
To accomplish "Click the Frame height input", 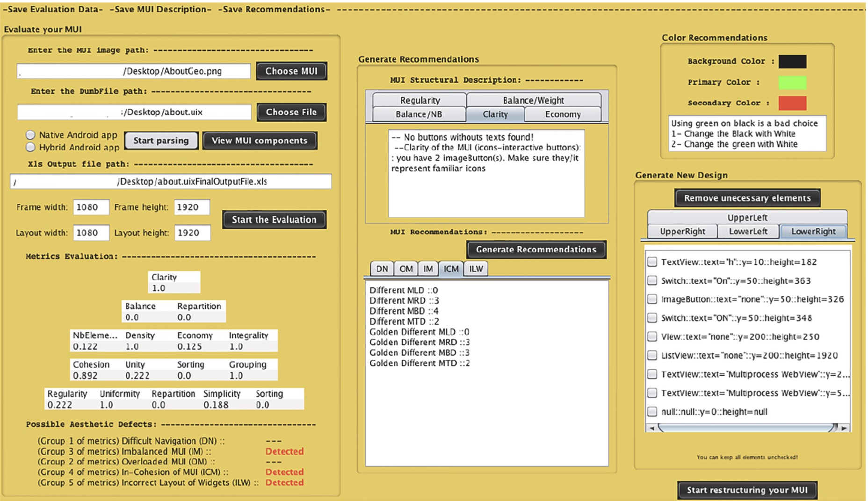I will tap(192, 207).
